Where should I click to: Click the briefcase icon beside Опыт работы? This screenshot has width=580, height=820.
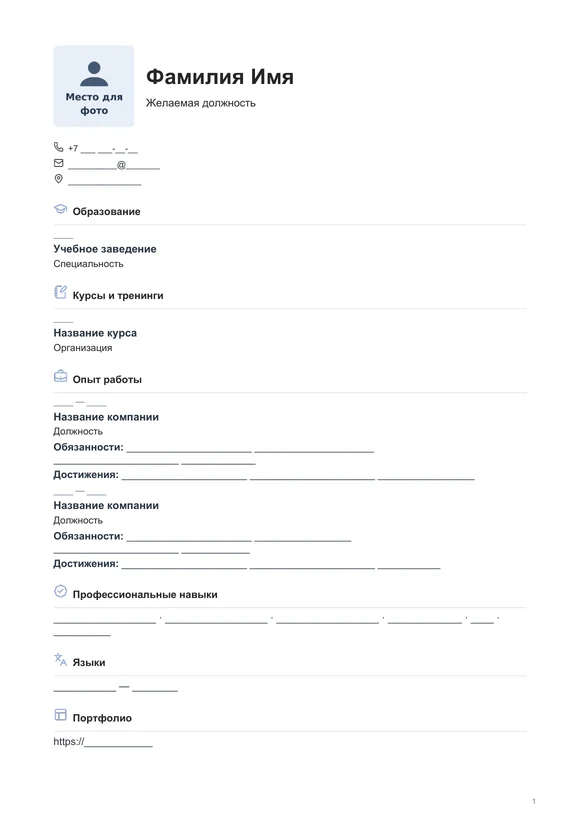(61, 376)
